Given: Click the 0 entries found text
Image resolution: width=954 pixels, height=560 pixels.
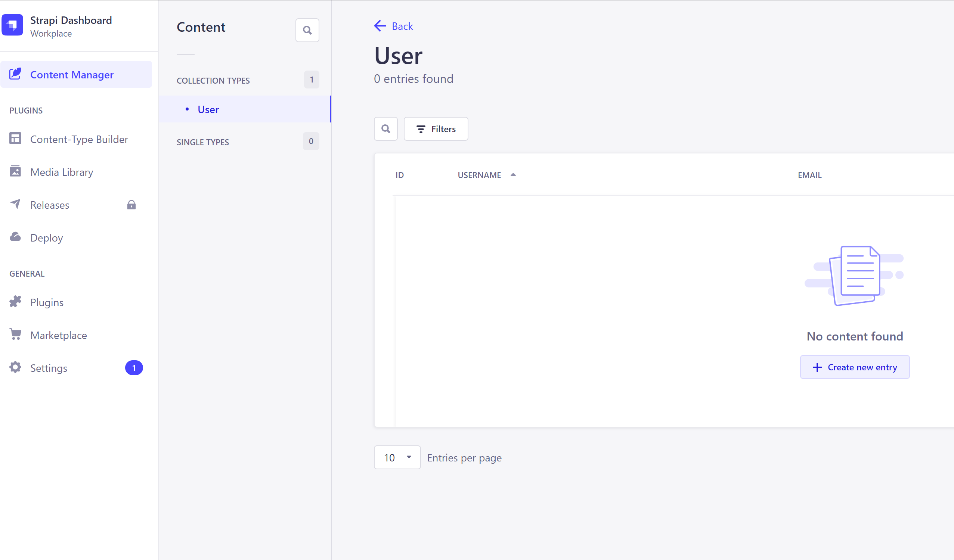Looking at the screenshot, I should [413, 79].
